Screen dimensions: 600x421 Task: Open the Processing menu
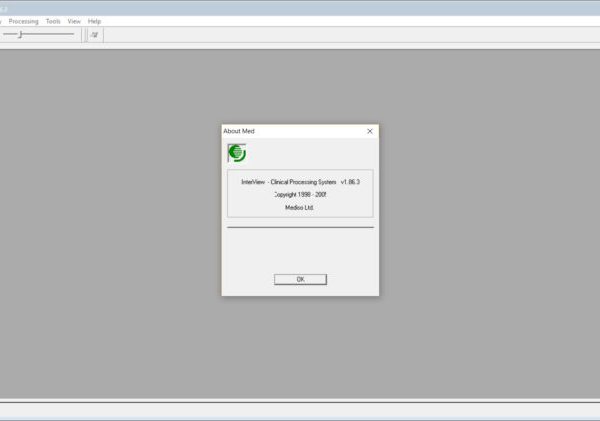[23, 21]
